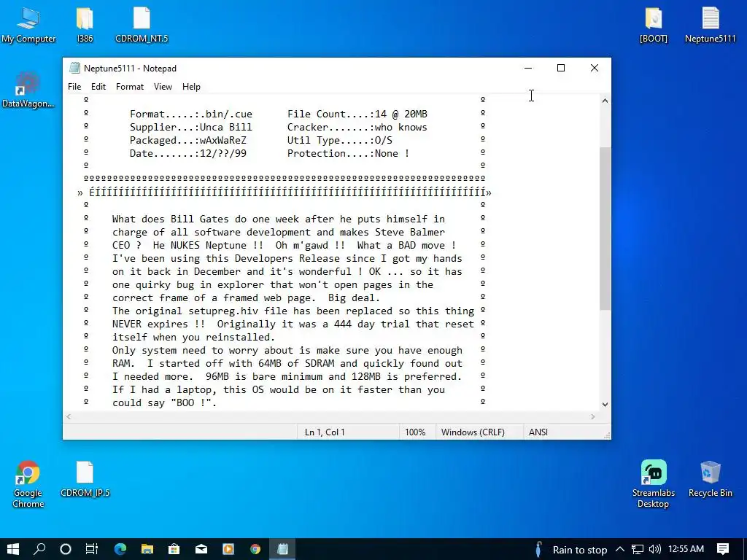The height and width of the screenshot is (560, 747).
Task: Open the View menu in Notepad
Action: click(163, 87)
